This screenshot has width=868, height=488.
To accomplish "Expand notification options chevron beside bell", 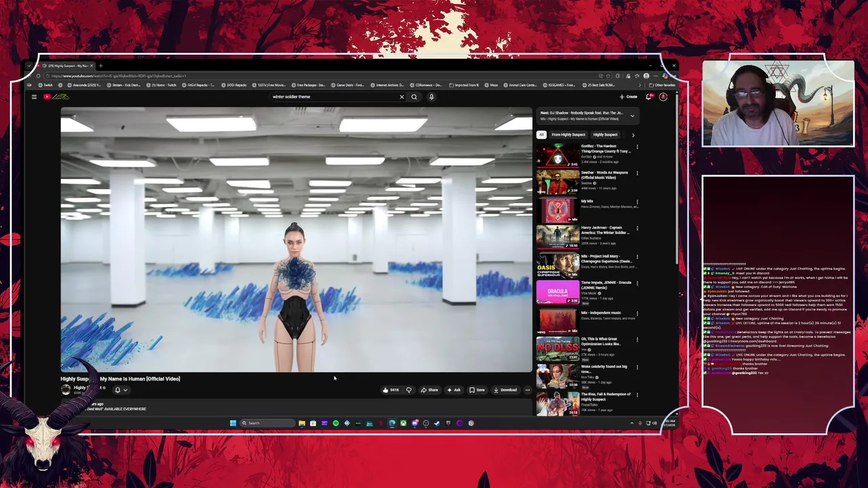I will pyautogui.click(x=125, y=390).
